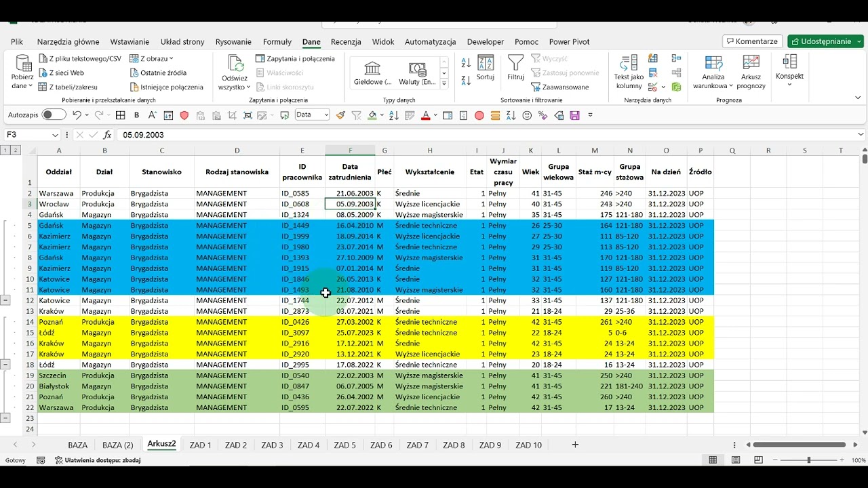
Task: Click Z pliku tekstowego/CSV
Action: pos(80,59)
